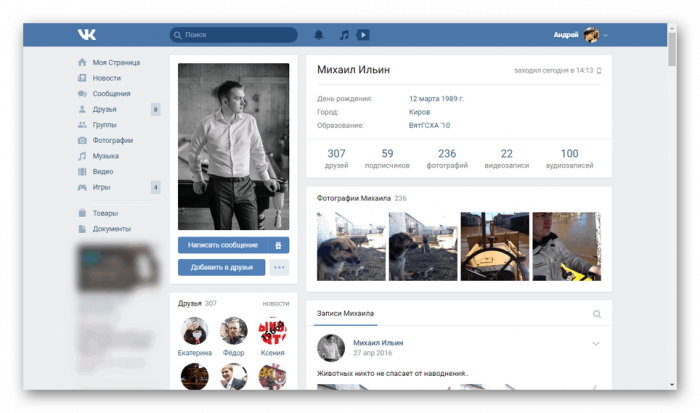Viewport: 700px width, 413px height.
Task: Open the three-dots more actions menu
Action: 279,267
